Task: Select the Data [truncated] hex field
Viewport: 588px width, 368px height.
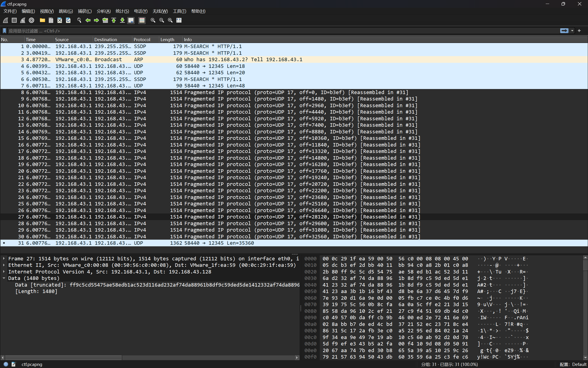Action: pyautogui.click(x=157, y=285)
